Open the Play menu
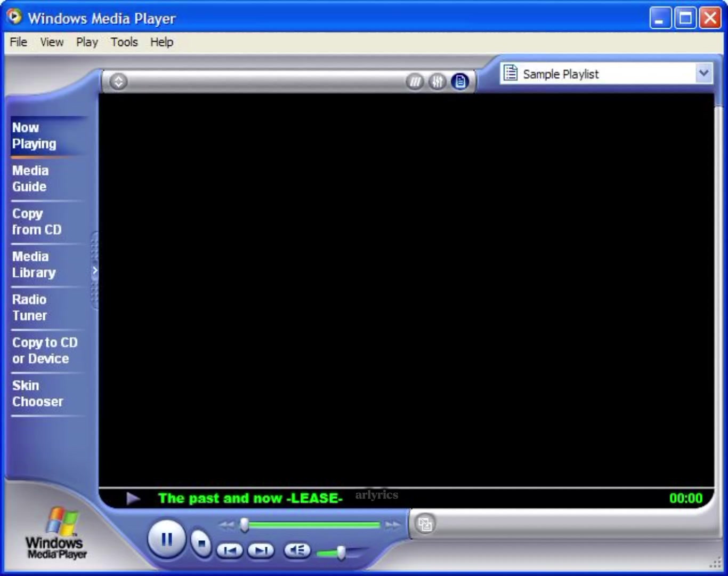This screenshot has height=576, width=728. click(87, 42)
